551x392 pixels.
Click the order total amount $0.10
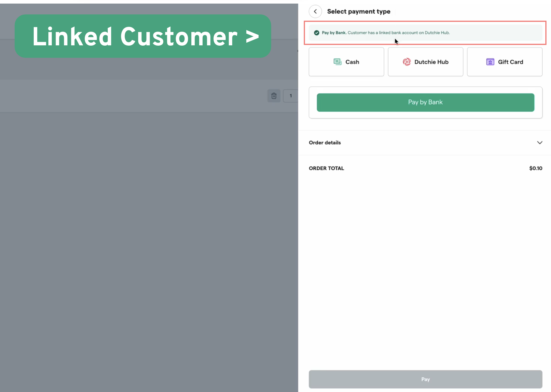[x=536, y=168]
